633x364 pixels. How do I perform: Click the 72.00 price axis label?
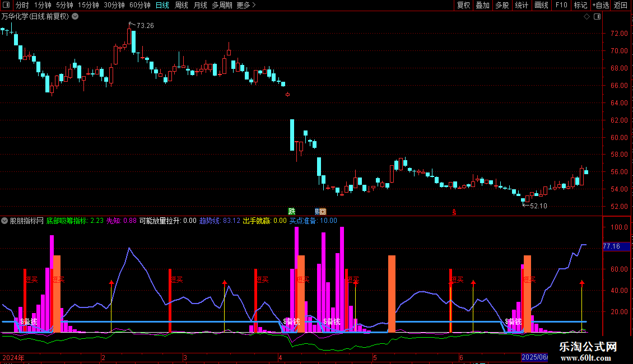pos(619,34)
